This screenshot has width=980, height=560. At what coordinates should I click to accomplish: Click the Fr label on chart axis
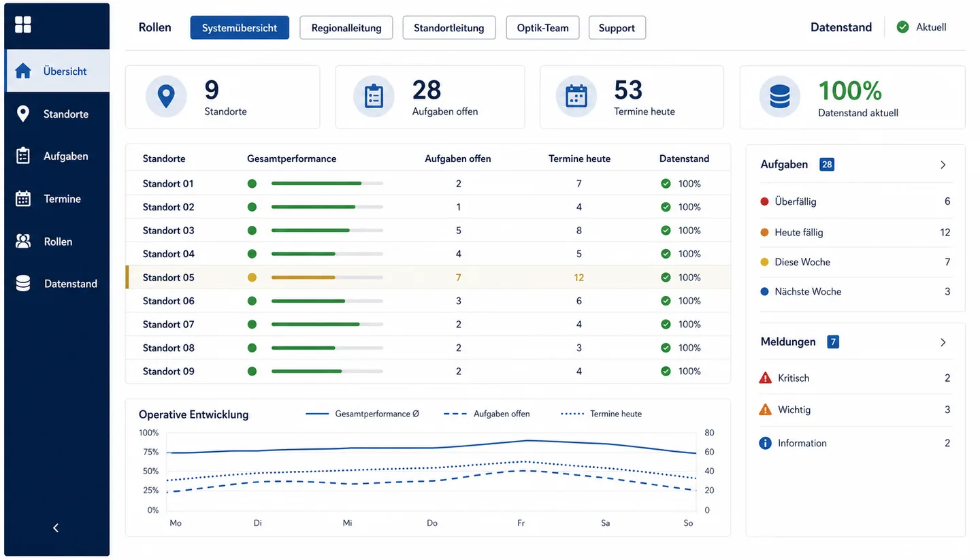pos(521,523)
